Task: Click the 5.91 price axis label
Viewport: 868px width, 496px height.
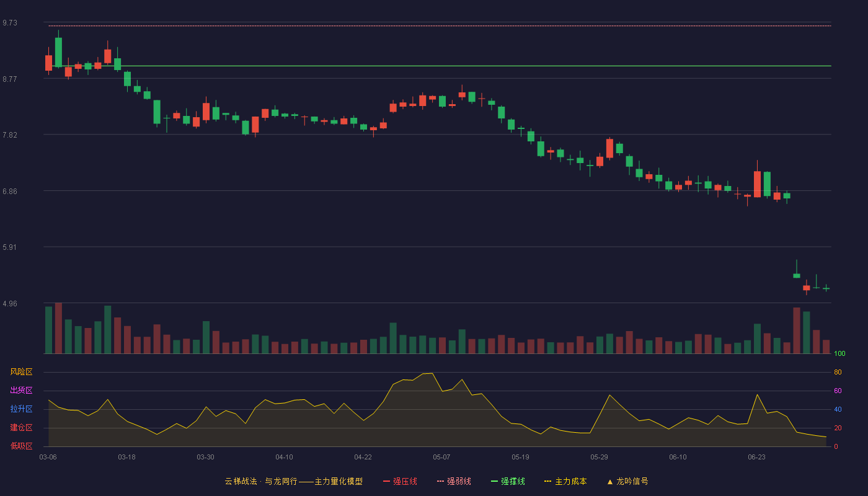Action: (x=10, y=247)
